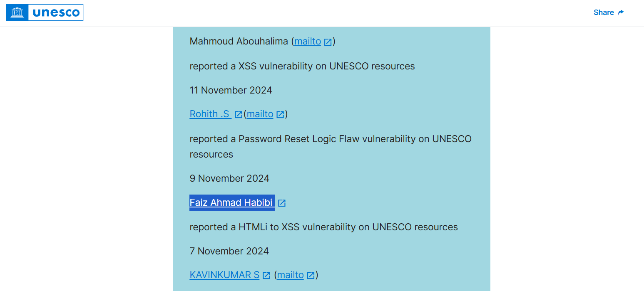The image size is (644, 291).
Task: Open mailto link next to Rohith .S
Action: pyautogui.click(x=260, y=114)
